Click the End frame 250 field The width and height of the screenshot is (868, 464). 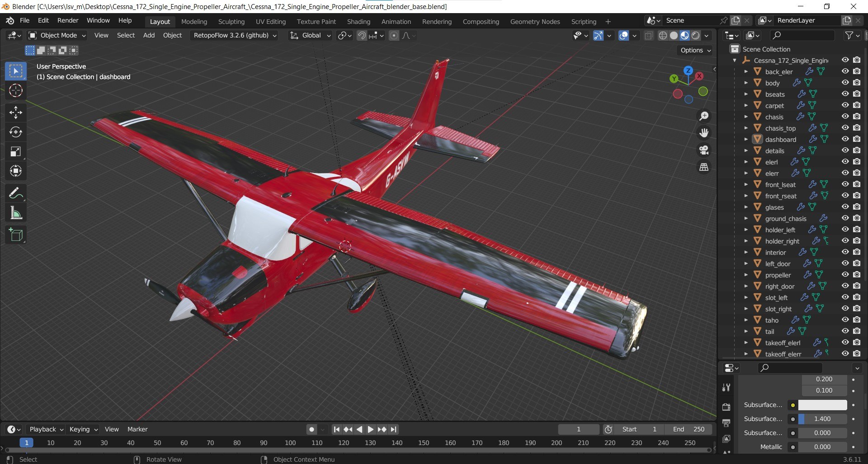point(689,430)
